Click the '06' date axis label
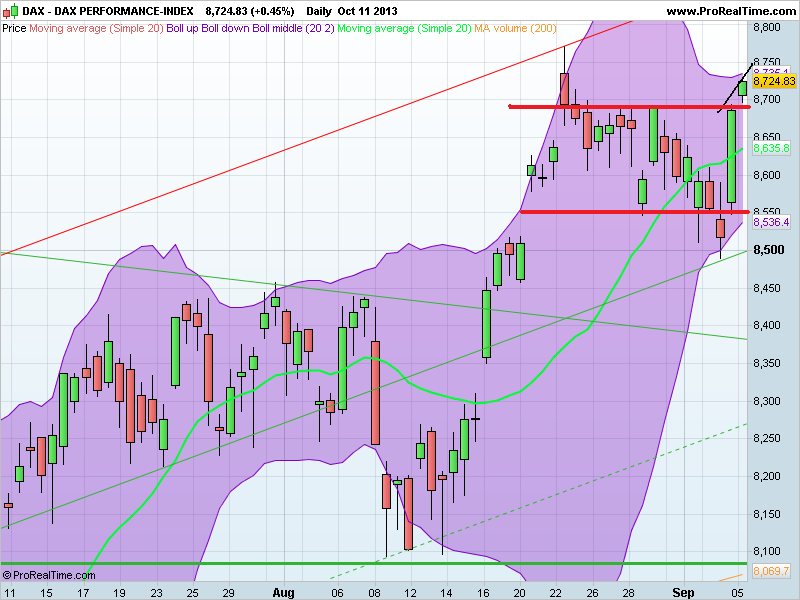 [x=337, y=593]
